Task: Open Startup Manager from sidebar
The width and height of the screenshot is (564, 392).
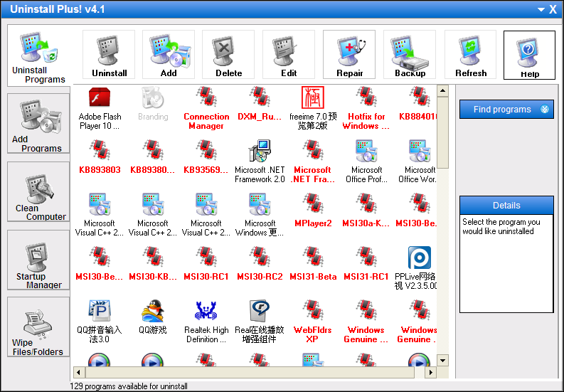Action: coord(38,260)
